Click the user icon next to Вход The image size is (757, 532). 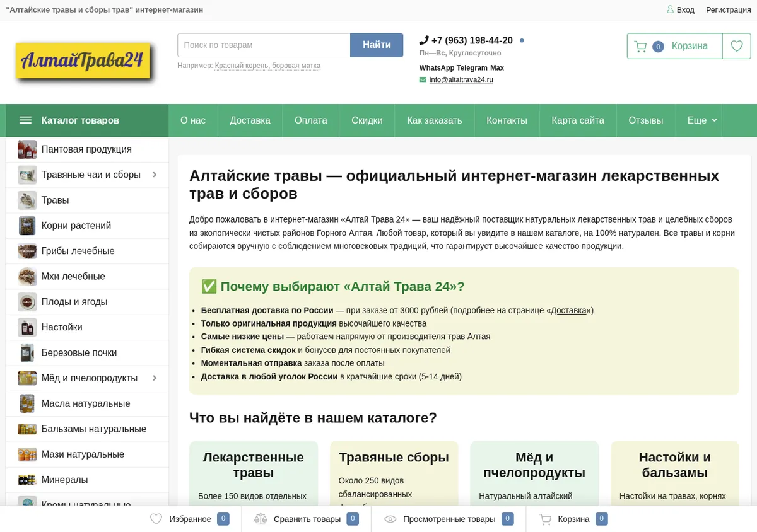pos(671,9)
